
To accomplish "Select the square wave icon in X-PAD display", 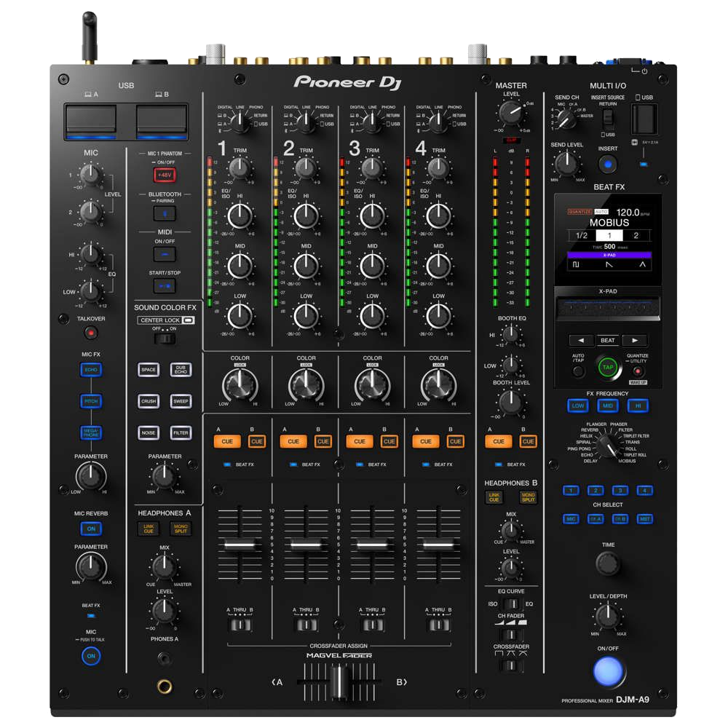I will 576,264.
